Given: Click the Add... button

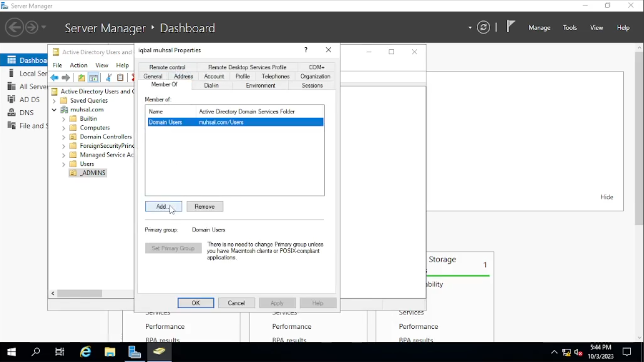Looking at the screenshot, I should tap(164, 207).
